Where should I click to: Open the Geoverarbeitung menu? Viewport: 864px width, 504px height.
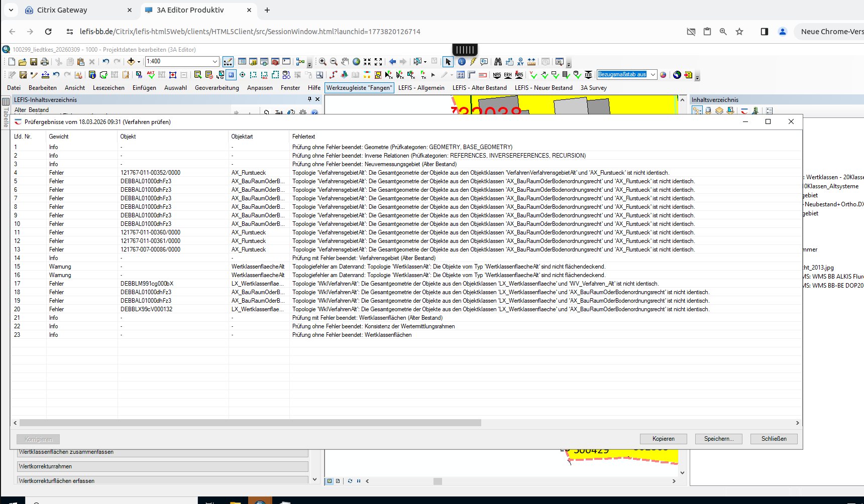pyautogui.click(x=217, y=88)
